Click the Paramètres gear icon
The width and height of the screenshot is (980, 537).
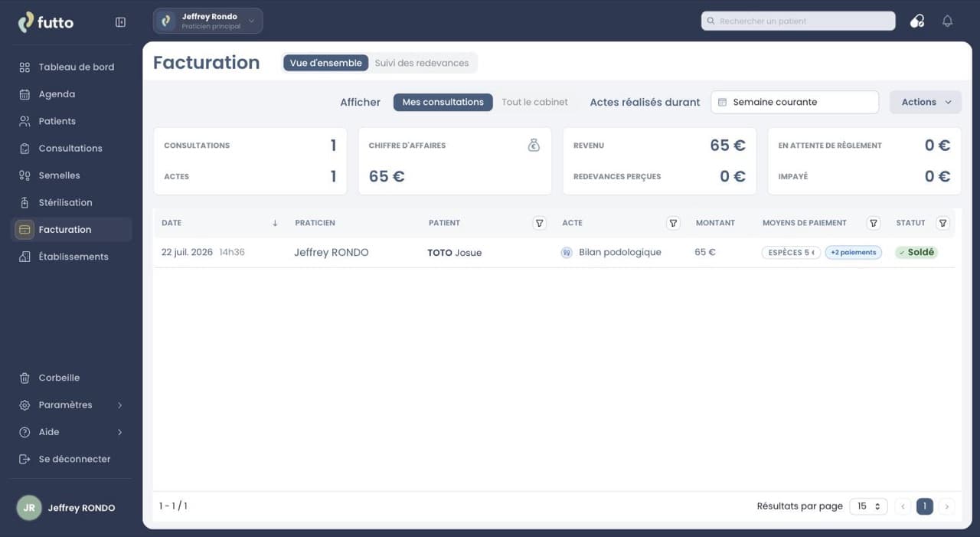click(24, 405)
